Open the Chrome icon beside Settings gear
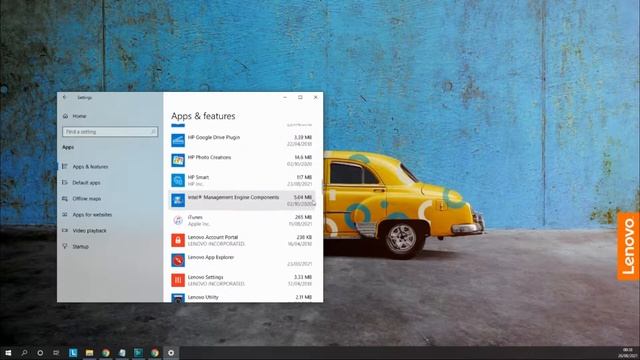This screenshot has height=360, width=640. click(x=155, y=353)
